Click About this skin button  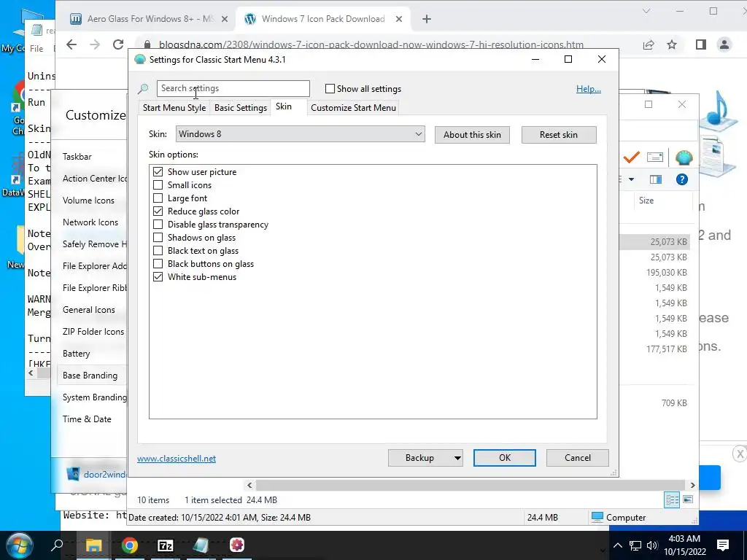tap(472, 135)
